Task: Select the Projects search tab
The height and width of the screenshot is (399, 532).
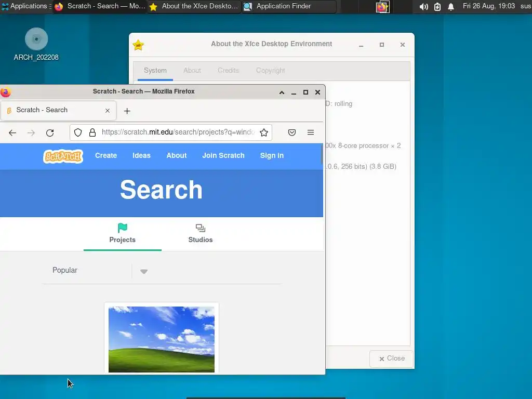Action: (x=123, y=234)
